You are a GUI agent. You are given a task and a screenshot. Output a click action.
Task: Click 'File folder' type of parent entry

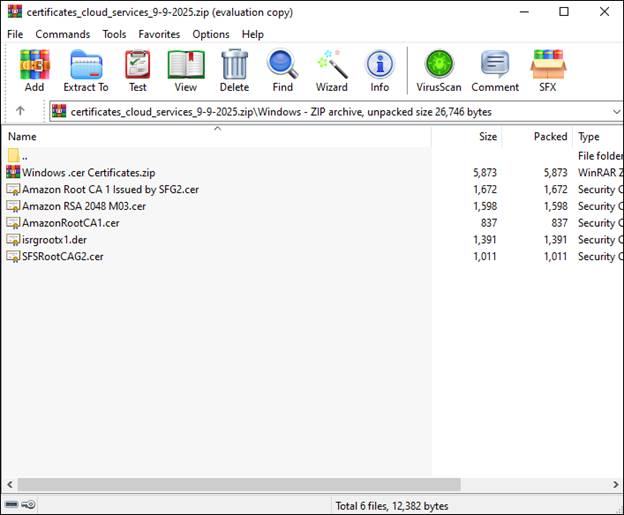click(x=600, y=156)
